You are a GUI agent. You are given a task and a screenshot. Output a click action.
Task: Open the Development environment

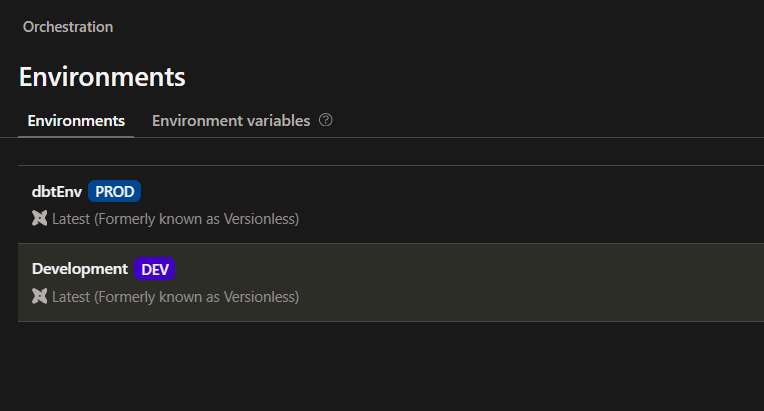pos(80,269)
